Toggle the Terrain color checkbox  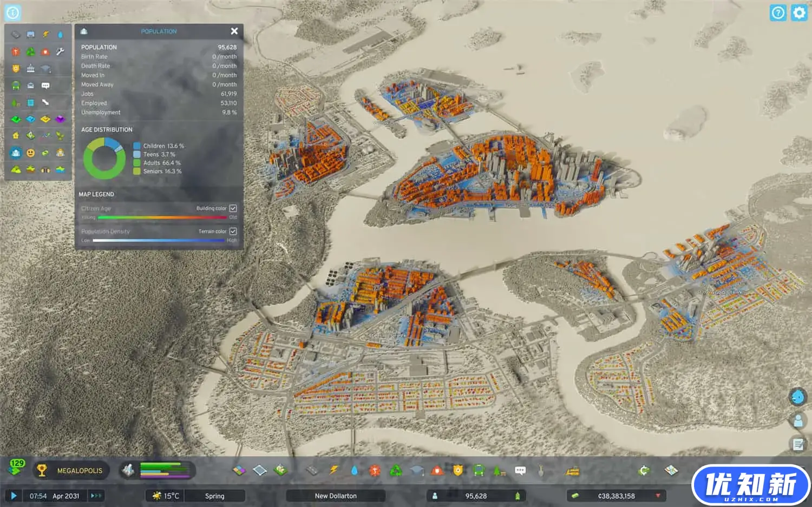(x=233, y=231)
